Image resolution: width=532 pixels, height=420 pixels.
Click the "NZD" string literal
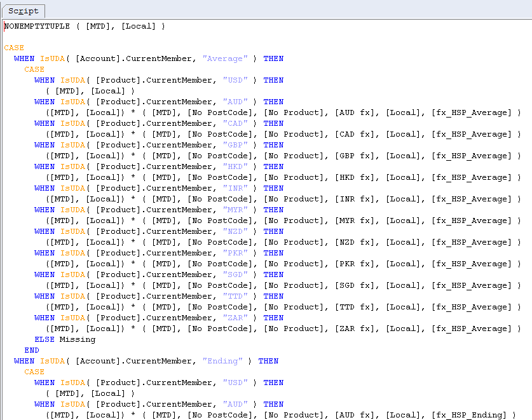pyautogui.click(x=235, y=231)
